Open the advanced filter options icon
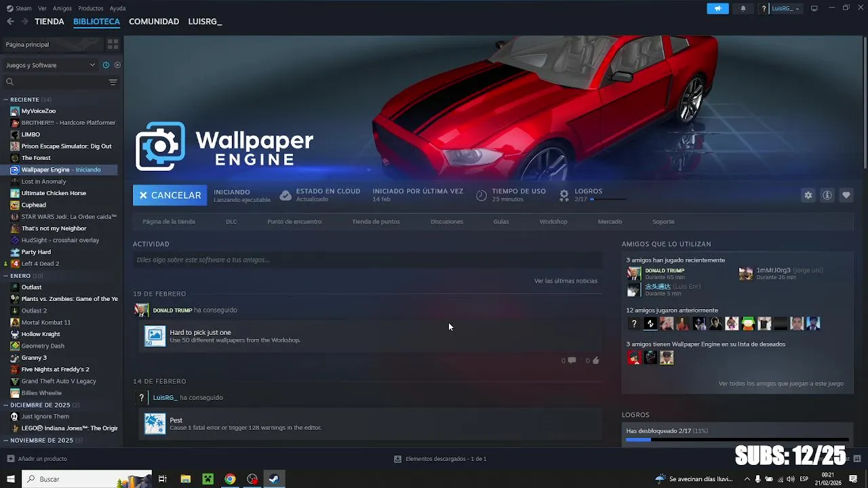Screen dimensions: 868x488 point(113,82)
